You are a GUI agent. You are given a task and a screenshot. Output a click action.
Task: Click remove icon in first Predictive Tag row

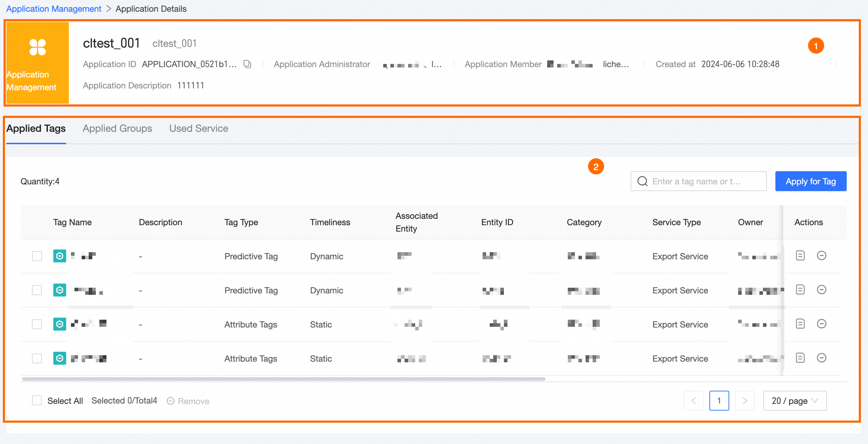click(822, 256)
